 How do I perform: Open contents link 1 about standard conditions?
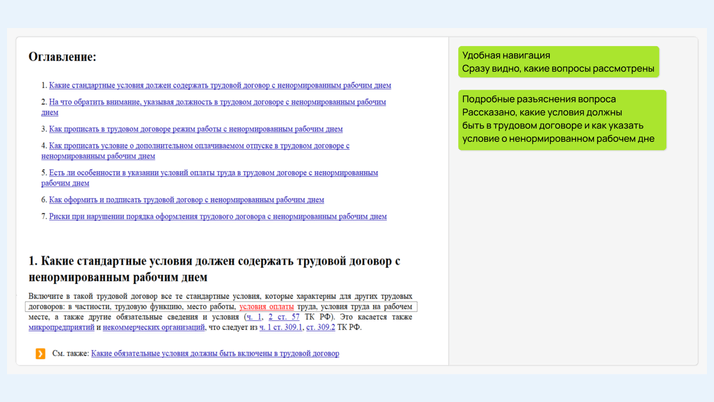[220, 85]
